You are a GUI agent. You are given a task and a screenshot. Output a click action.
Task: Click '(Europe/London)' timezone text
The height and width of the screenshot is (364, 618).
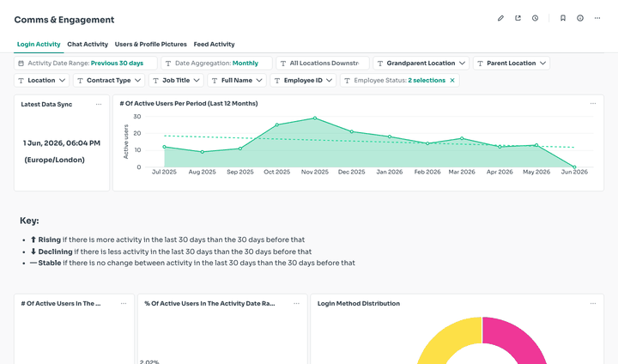click(x=54, y=160)
